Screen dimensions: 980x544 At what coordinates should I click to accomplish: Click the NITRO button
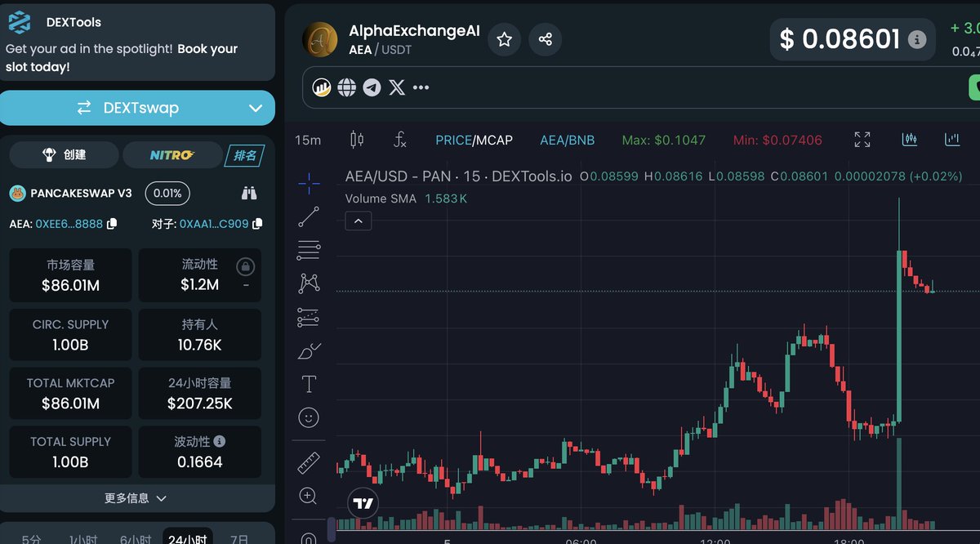point(171,154)
